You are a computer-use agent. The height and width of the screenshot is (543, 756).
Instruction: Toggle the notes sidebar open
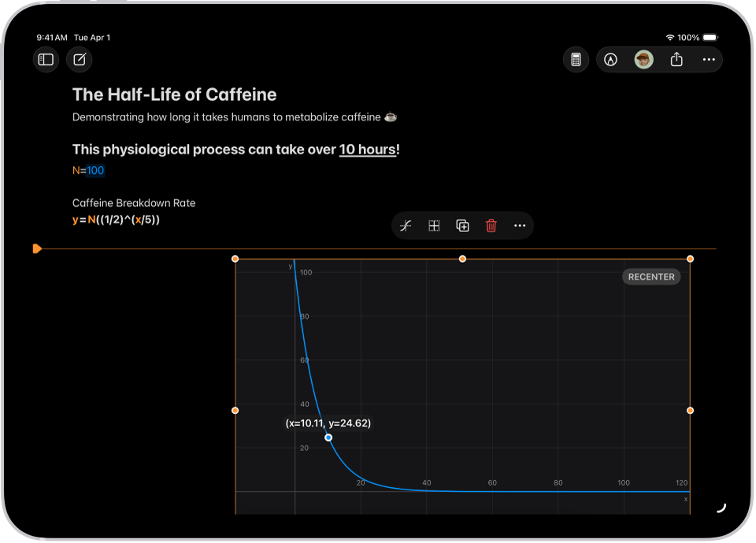click(46, 60)
